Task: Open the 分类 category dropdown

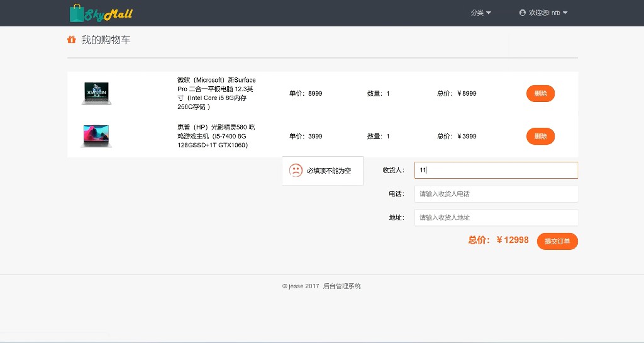Action: click(480, 13)
